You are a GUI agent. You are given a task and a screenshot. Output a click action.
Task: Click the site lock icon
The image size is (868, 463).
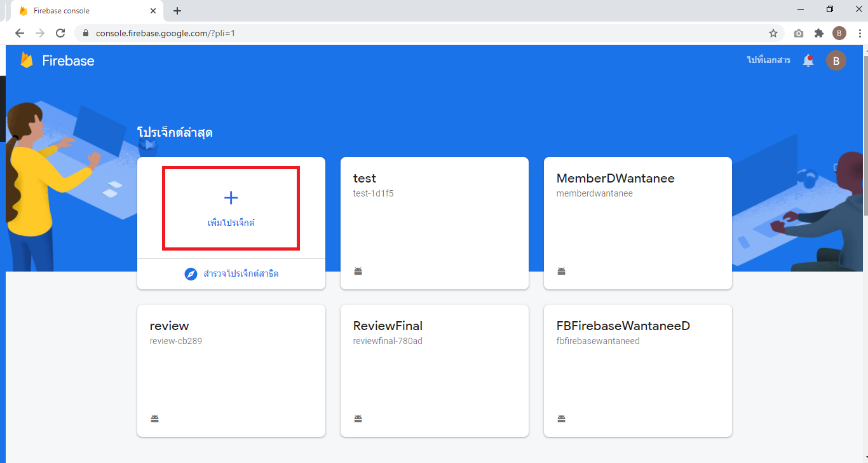[x=86, y=33]
